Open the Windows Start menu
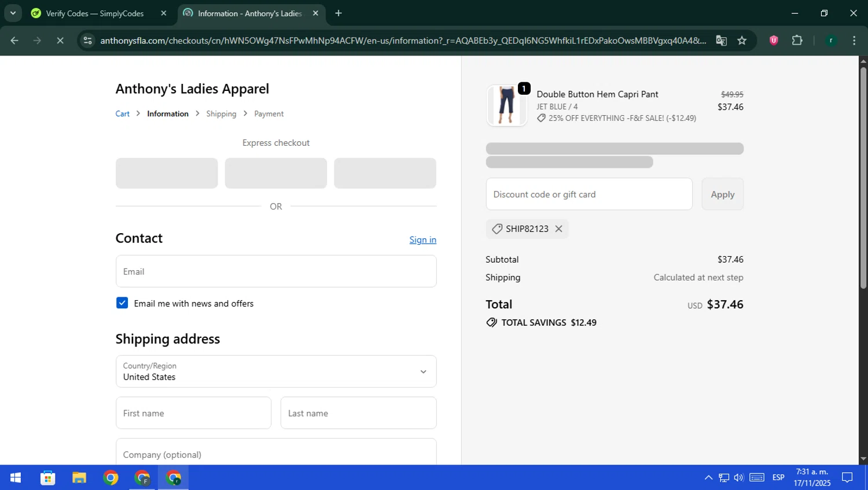868x490 pixels. click(x=16, y=478)
